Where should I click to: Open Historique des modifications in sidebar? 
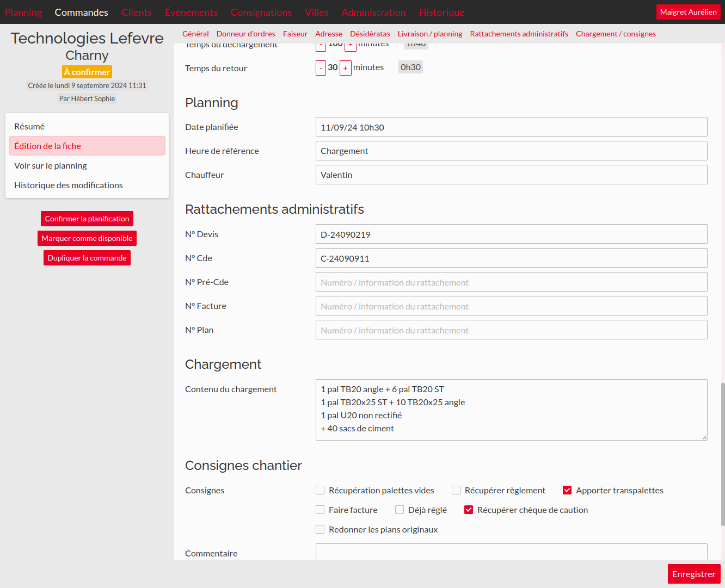point(69,185)
